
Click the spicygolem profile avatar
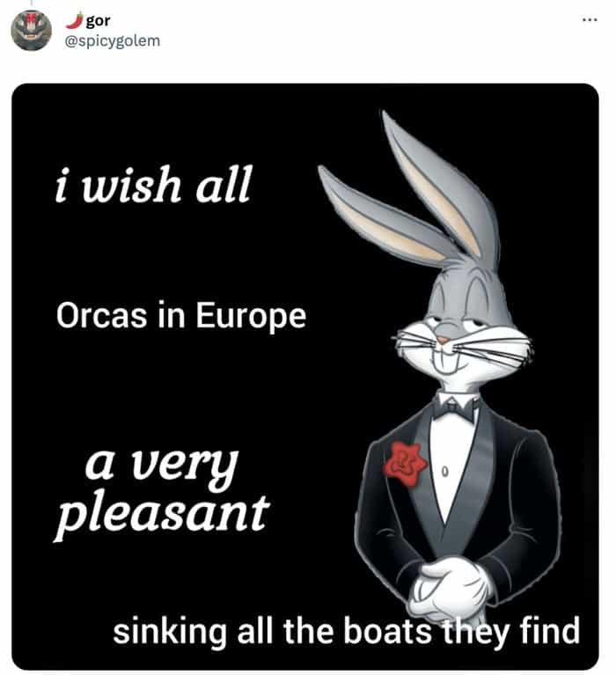31,30
